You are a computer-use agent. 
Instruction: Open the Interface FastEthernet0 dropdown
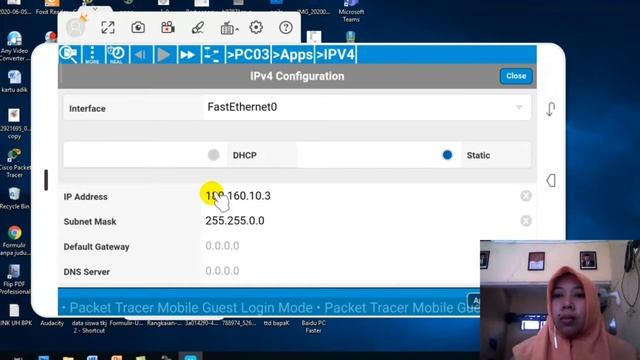coord(367,107)
